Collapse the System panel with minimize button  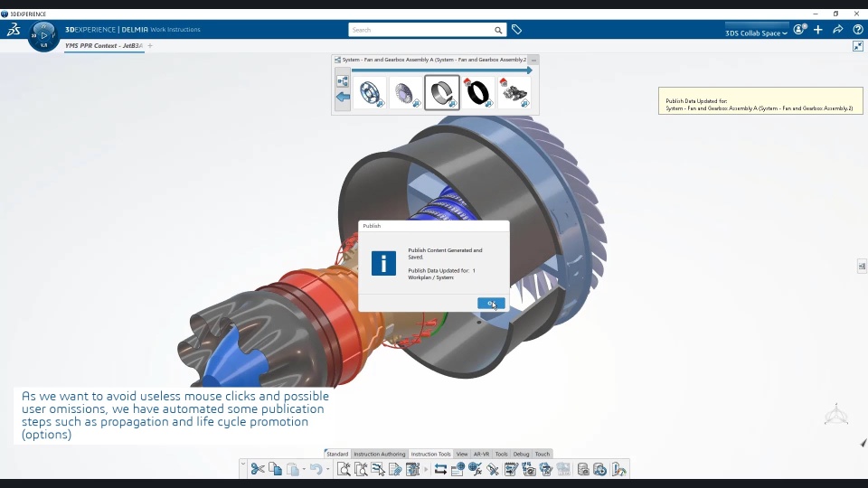coord(533,60)
